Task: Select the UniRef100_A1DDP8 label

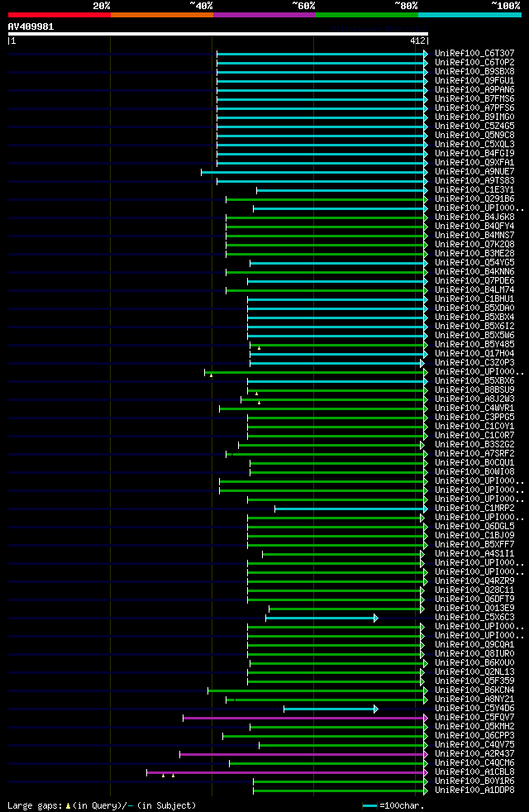Action: point(474,791)
